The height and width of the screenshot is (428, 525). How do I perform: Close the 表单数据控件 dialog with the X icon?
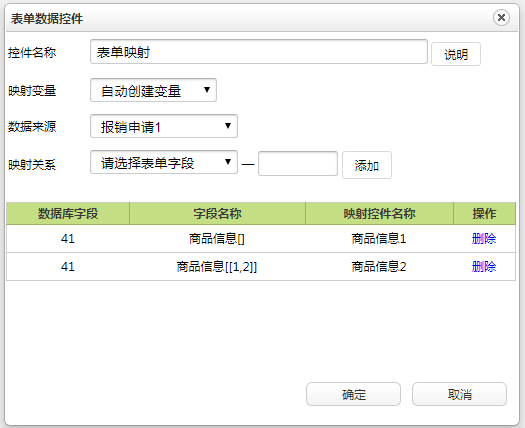pyautogui.click(x=501, y=17)
